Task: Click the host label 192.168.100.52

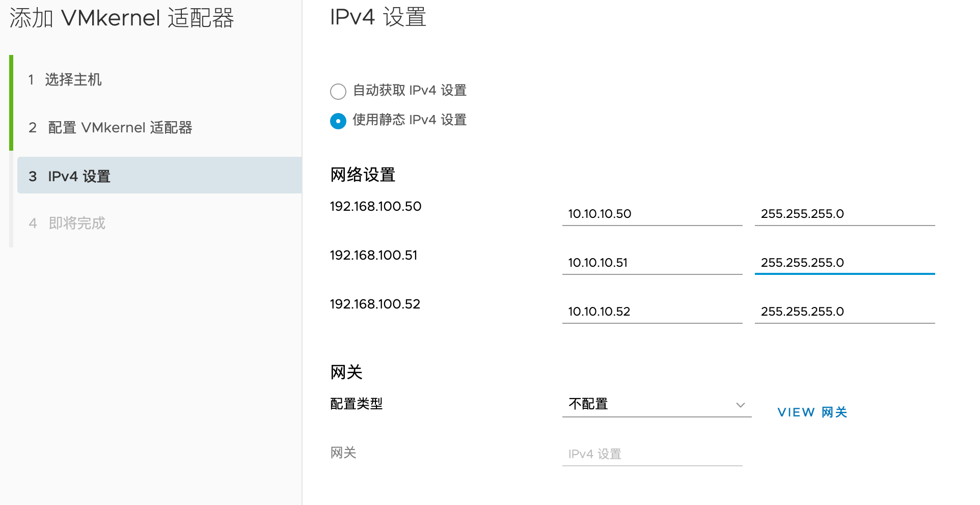Action: click(375, 304)
